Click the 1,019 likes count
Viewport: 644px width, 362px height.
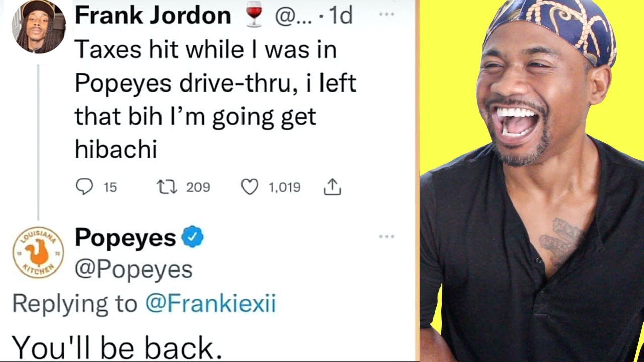pos(284,187)
